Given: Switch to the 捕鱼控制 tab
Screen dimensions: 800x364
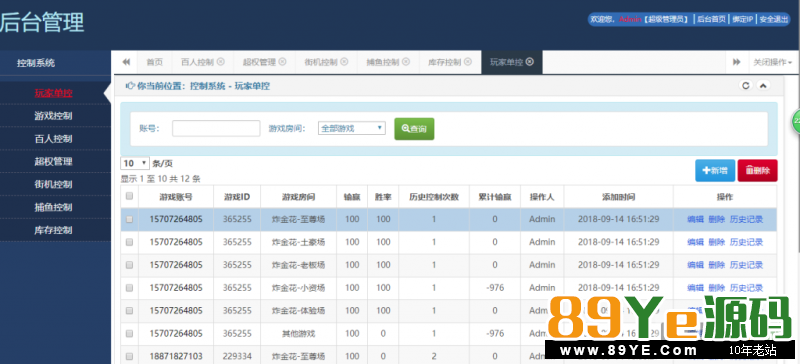Looking at the screenshot, I should coord(383,62).
